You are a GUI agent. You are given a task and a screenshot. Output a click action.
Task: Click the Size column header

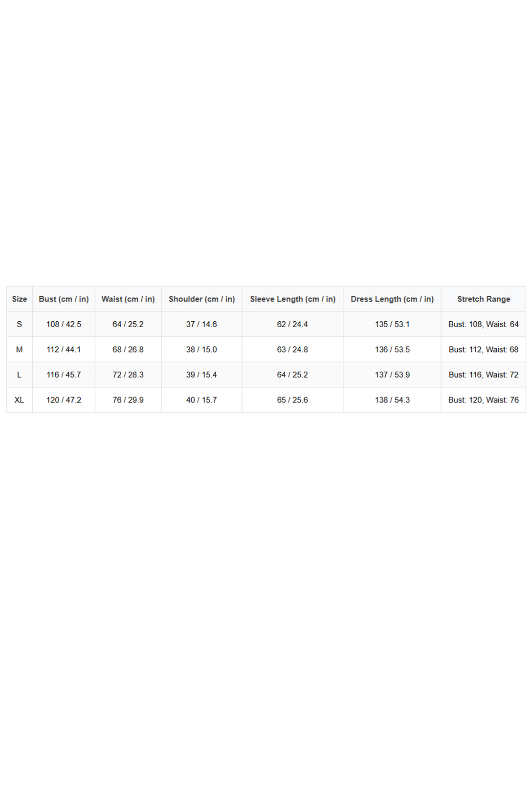(x=20, y=299)
